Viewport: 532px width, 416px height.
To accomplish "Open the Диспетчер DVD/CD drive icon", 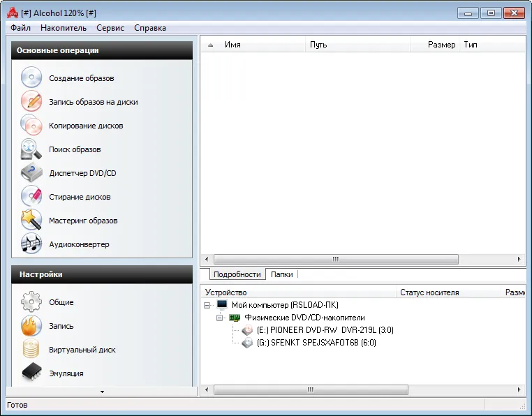I will 31,172.
